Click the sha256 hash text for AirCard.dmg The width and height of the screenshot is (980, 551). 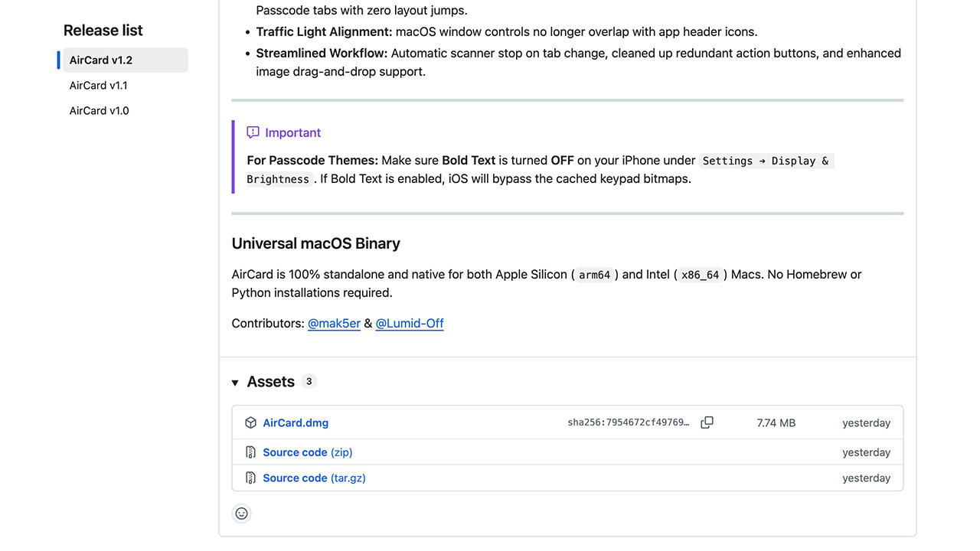tap(629, 422)
